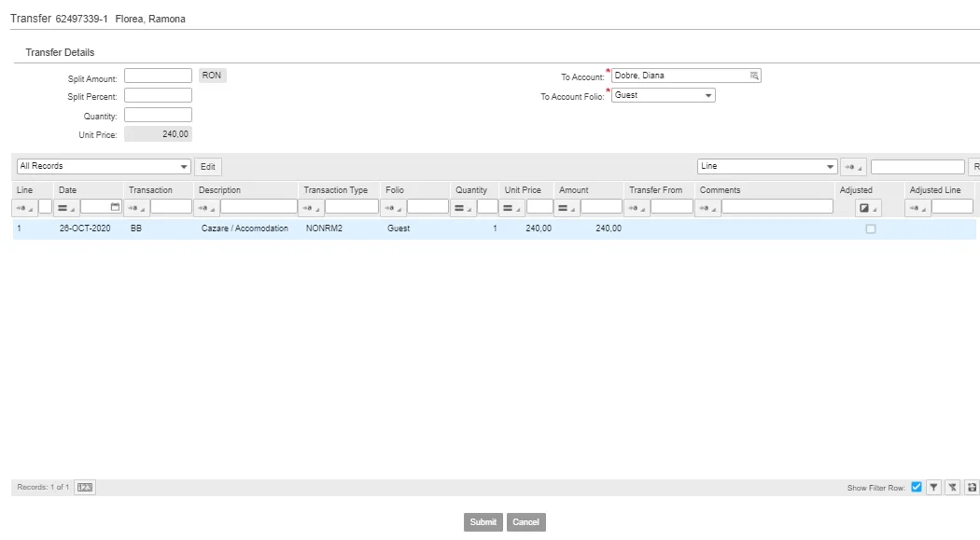The image size is (980, 540).
Task: Click the Amount column header
Action: point(574,189)
